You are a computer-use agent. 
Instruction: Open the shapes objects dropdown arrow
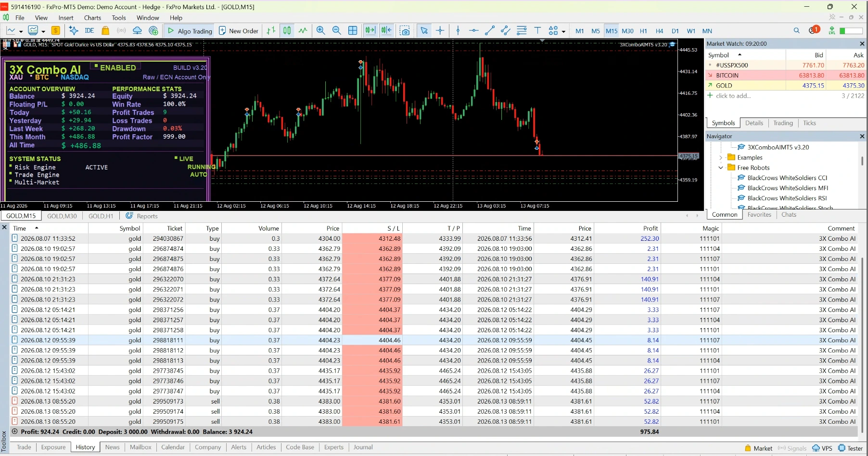563,32
